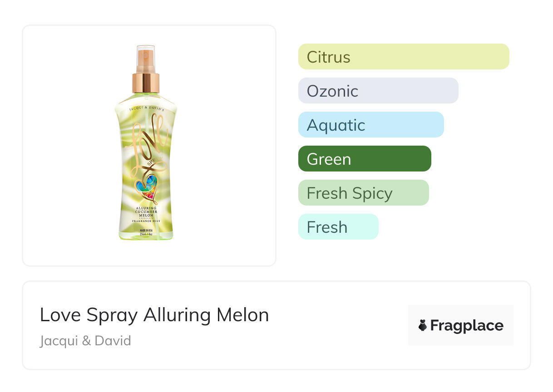Image resolution: width=553 pixels, height=392 pixels.
Task: Click the volume text at the bottle base
Action: (x=146, y=234)
